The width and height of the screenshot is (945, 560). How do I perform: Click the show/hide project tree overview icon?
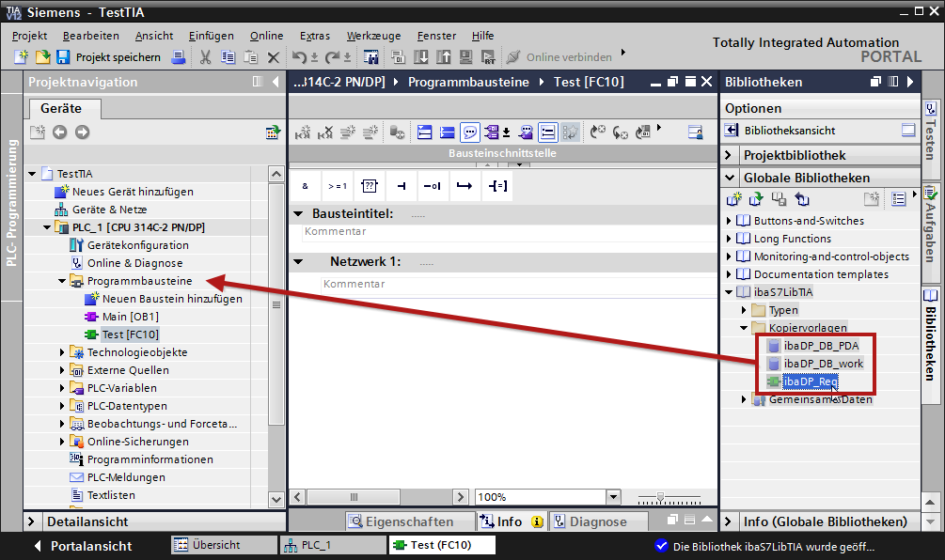coord(273,132)
